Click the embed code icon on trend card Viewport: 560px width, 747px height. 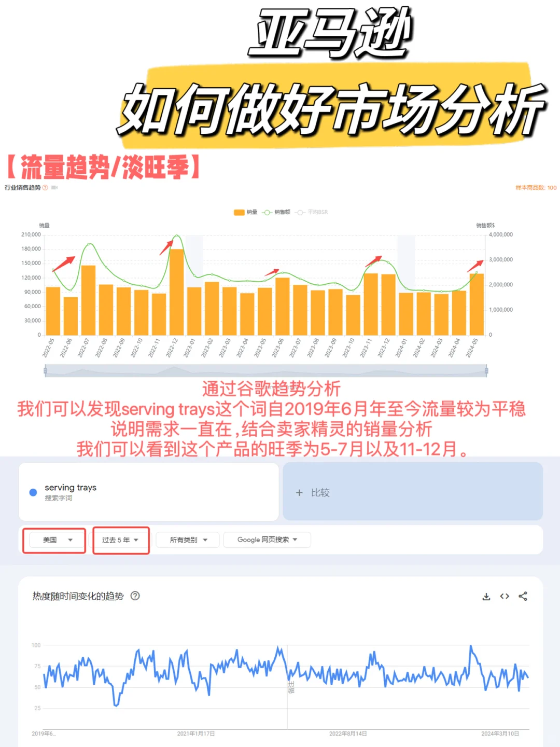point(505,596)
